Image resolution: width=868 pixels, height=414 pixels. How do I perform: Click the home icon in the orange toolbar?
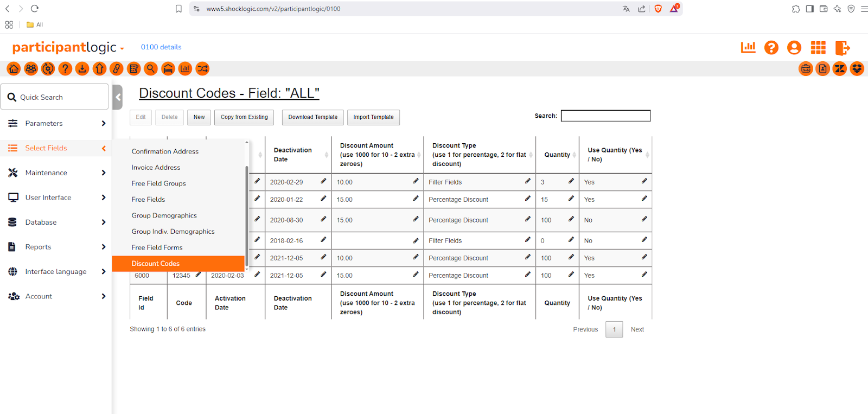(14, 69)
